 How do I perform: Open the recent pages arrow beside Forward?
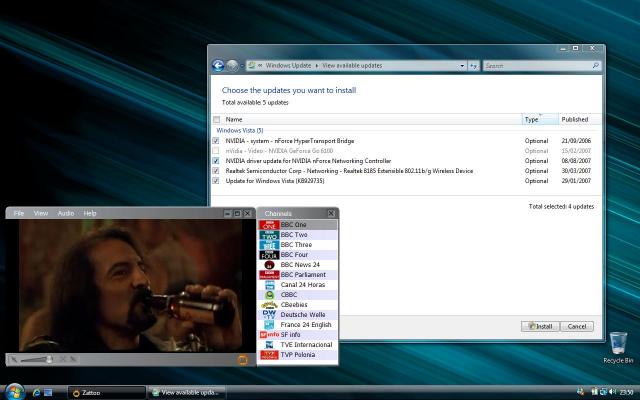click(x=242, y=66)
